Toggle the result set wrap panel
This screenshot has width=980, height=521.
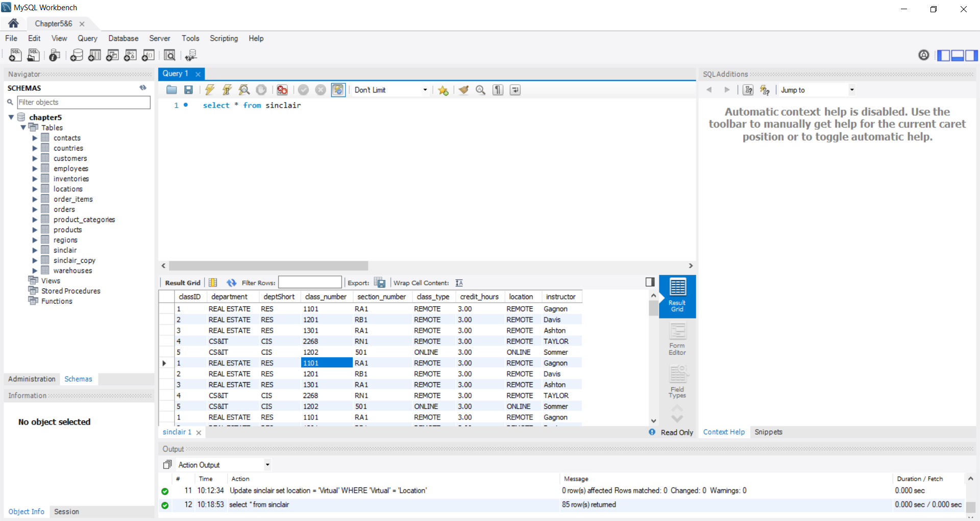(x=650, y=282)
